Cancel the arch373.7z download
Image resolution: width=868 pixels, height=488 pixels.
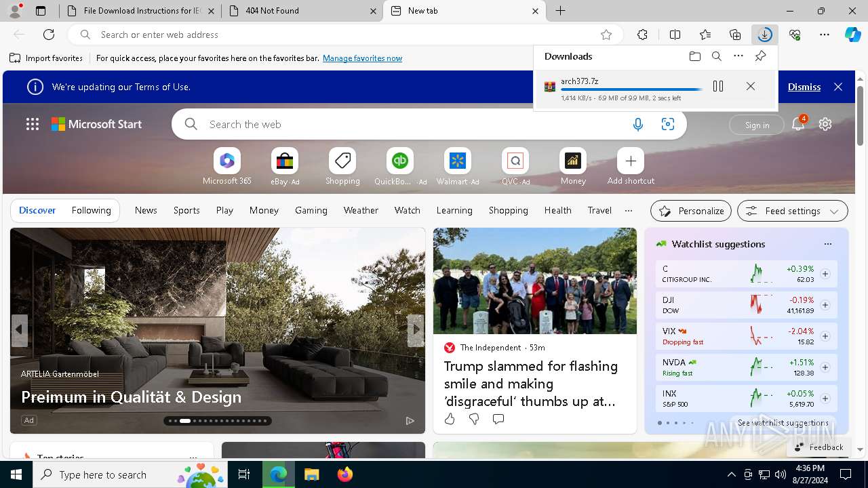coord(751,86)
